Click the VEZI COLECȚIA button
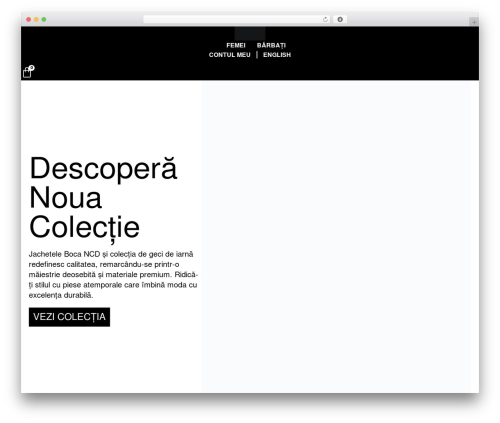Viewport: 500px width, 423px height. coord(69,317)
